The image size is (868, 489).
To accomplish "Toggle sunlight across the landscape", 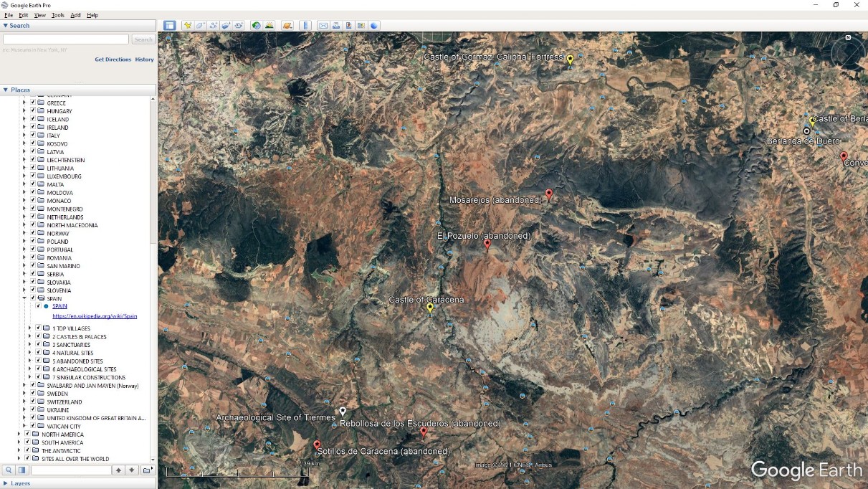I will click(270, 26).
